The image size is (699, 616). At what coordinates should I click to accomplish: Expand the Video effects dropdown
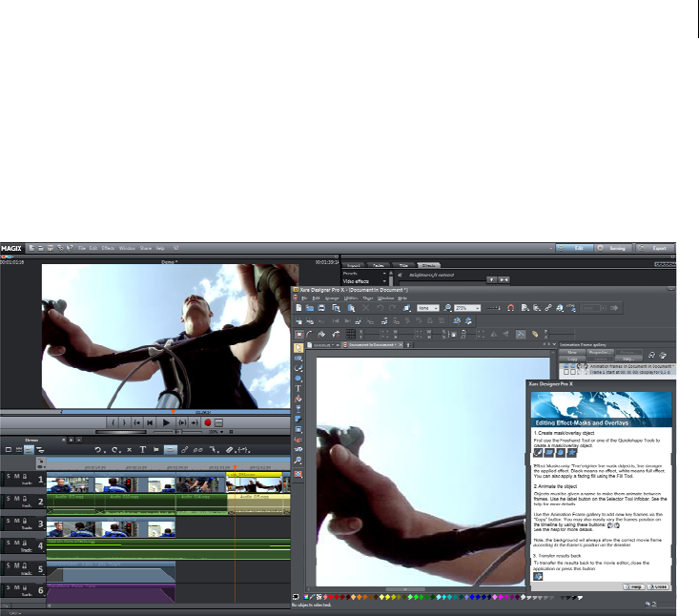point(384,281)
